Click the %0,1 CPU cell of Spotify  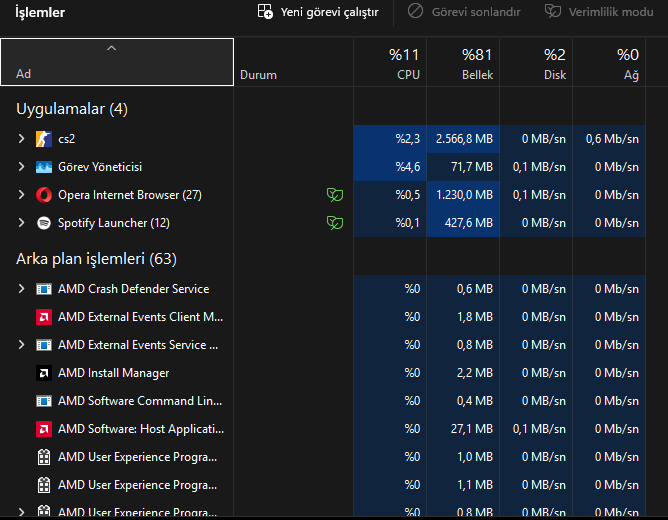click(x=390, y=223)
